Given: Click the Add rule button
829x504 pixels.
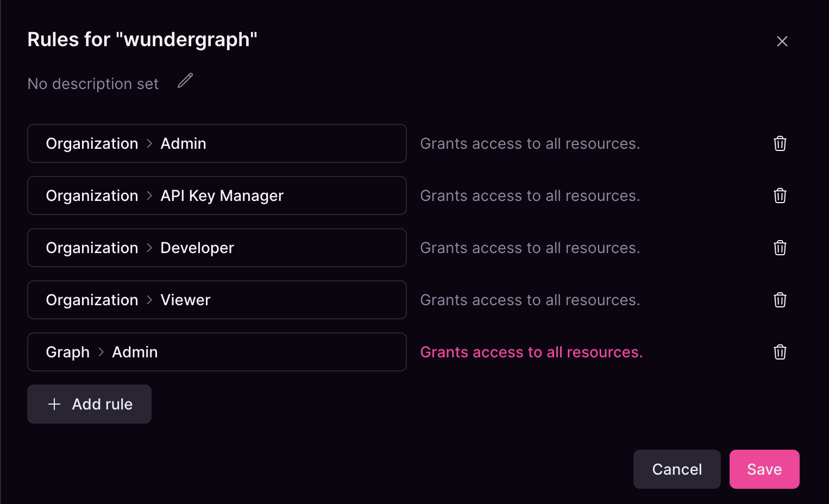Looking at the screenshot, I should pos(89,404).
